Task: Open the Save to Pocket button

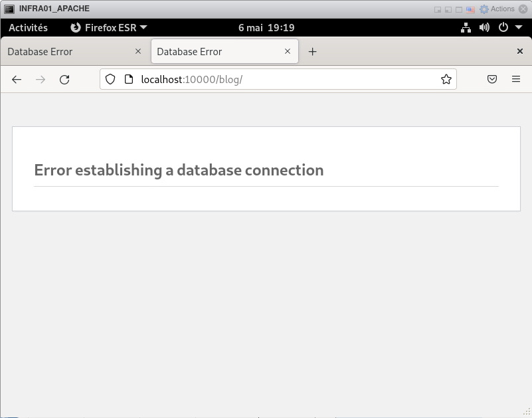Action: tap(492, 80)
